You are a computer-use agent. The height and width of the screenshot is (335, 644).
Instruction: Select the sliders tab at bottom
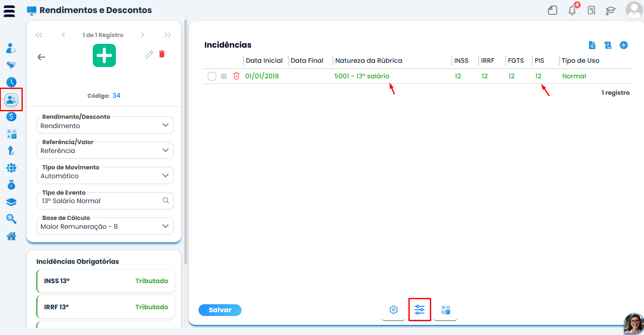[x=420, y=310]
